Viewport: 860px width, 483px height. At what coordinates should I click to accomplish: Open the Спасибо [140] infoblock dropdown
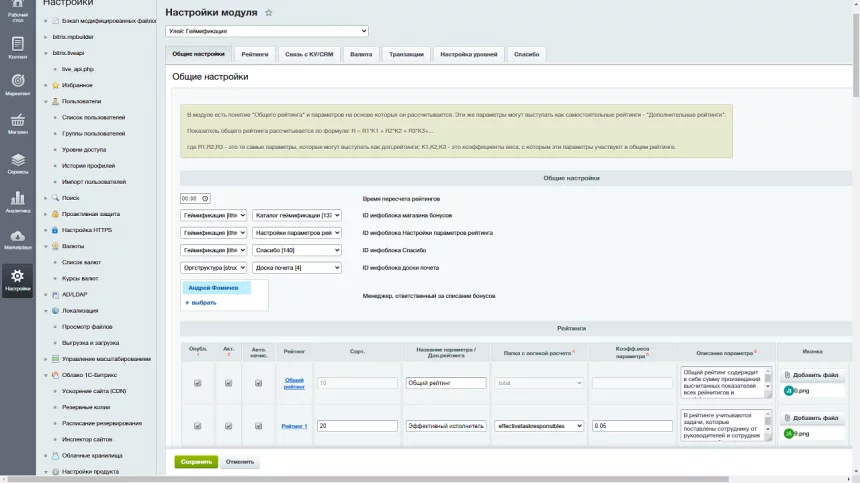click(x=297, y=250)
